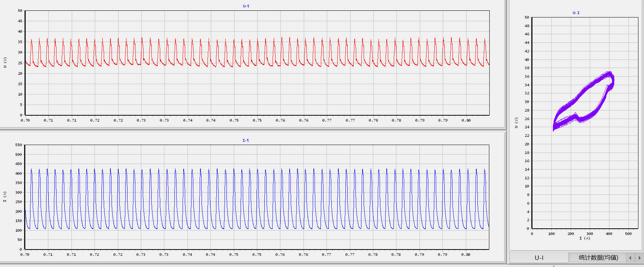The height and width of the screenshot is (267, 644).
Task: Click the I-t chart title
Action: [x=245, y=140]
